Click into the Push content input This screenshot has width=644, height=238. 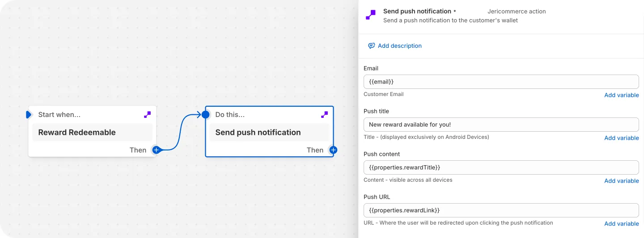point(501,167)
